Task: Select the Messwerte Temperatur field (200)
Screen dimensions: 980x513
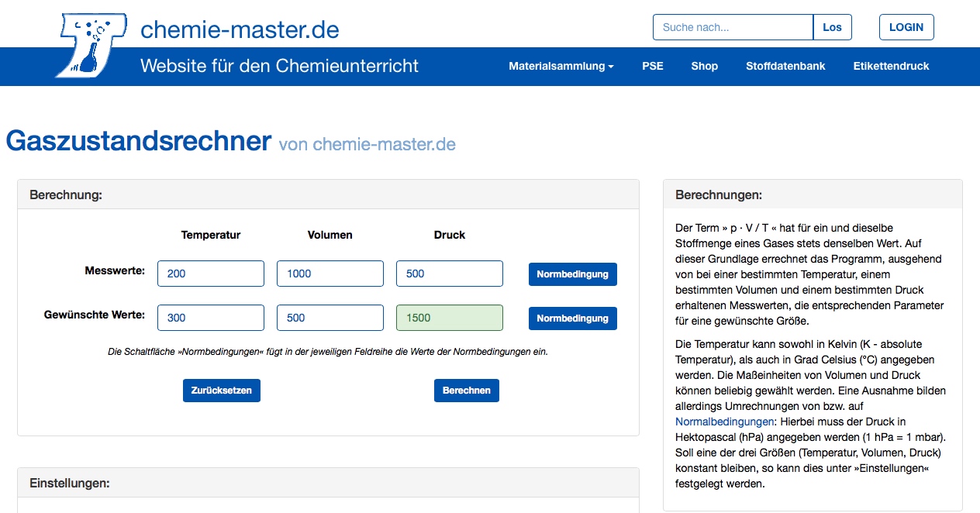Action: click(x=211, y=274)
